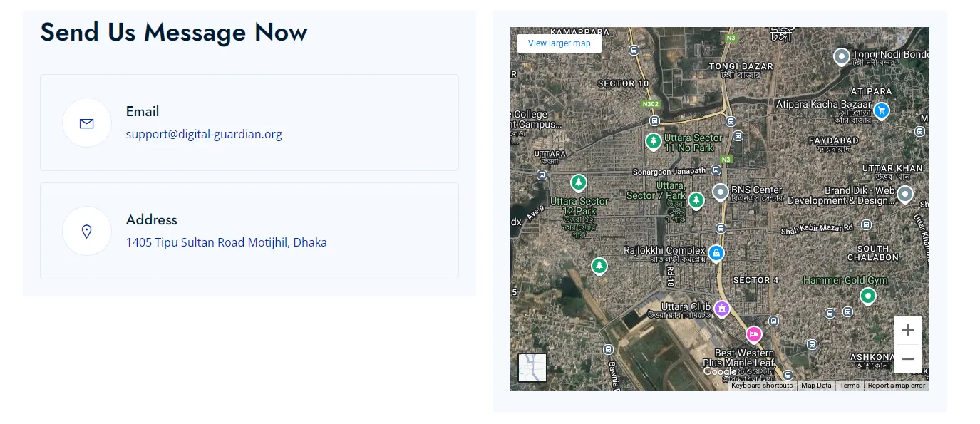Select the Tongi Nodi Bondor marker
This screenshot has width=980, height=424.
pyautogui.click(x=842, y=56)
